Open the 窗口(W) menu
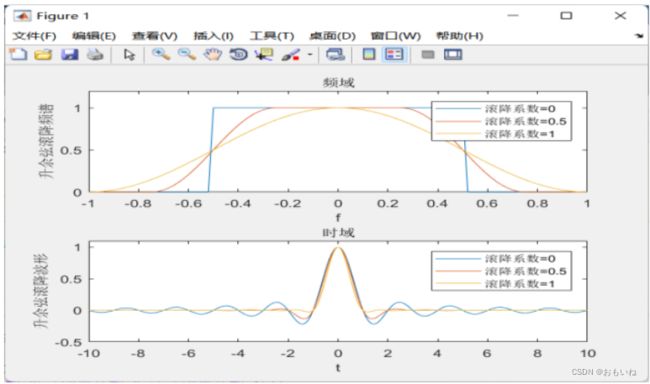650x384 pixels. point(395,36)
